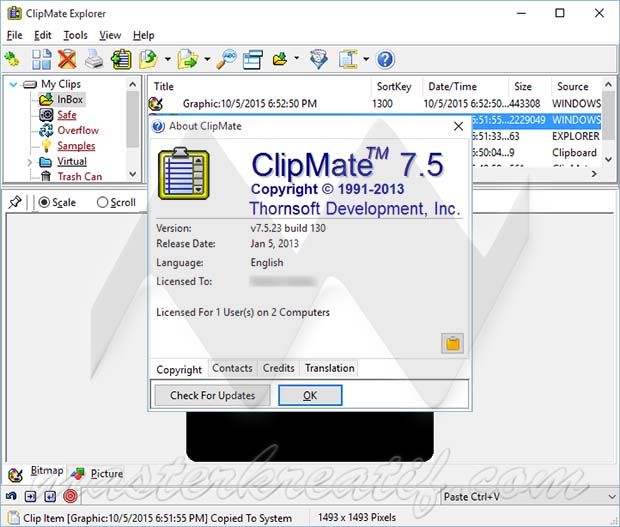Open the Paste Ctrl+V dropdown
The image size is (620, 527).
click(612, 497)
